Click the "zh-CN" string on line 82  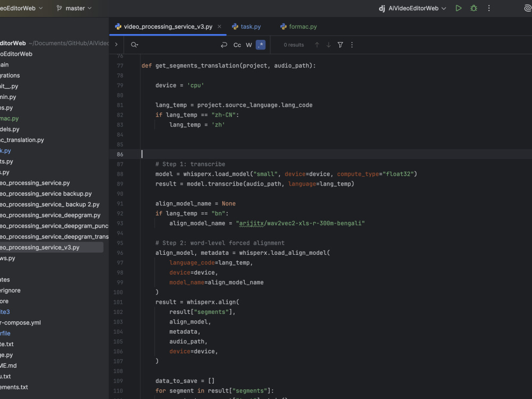tap(223, 115)
